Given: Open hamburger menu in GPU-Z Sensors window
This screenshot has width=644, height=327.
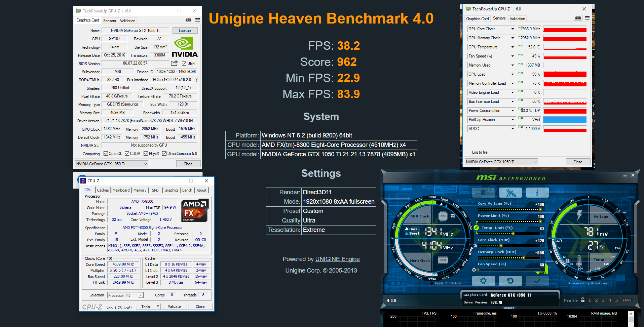Looking at the screenshot, I should click(x=587, y=18).
